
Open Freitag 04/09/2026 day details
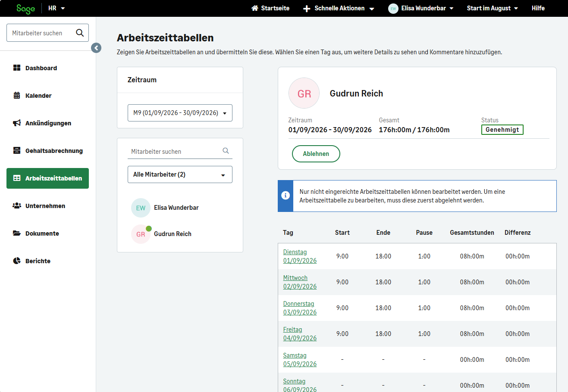(300, 334)
